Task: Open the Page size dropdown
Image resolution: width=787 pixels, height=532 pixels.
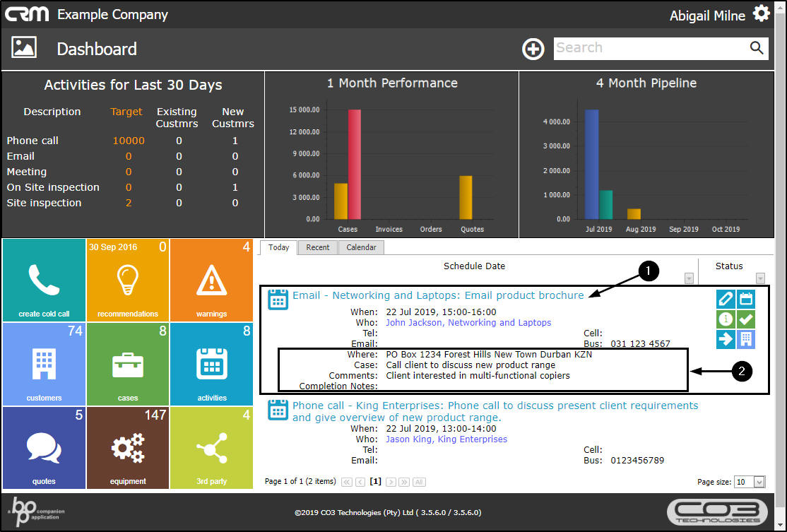Action: (759, 482)
